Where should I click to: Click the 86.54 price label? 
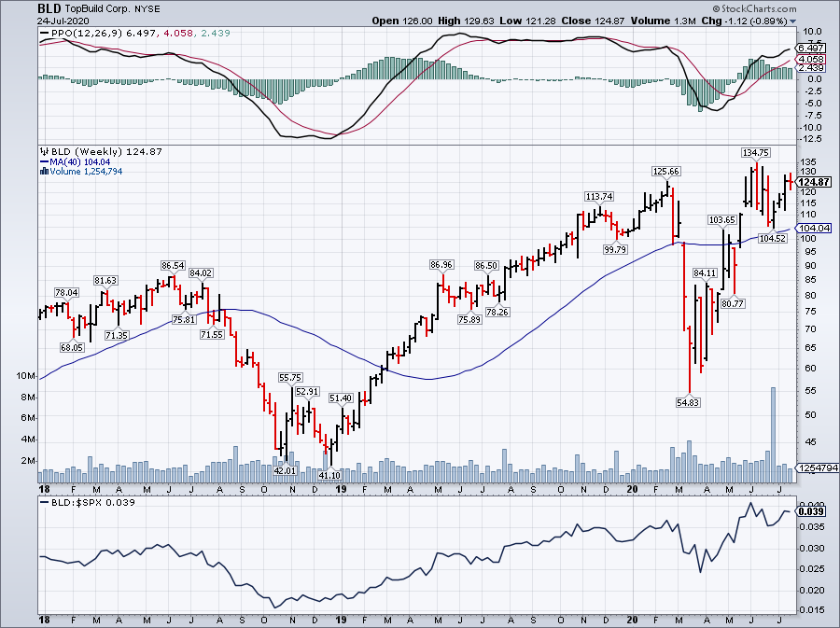click(x=173, y=266)
